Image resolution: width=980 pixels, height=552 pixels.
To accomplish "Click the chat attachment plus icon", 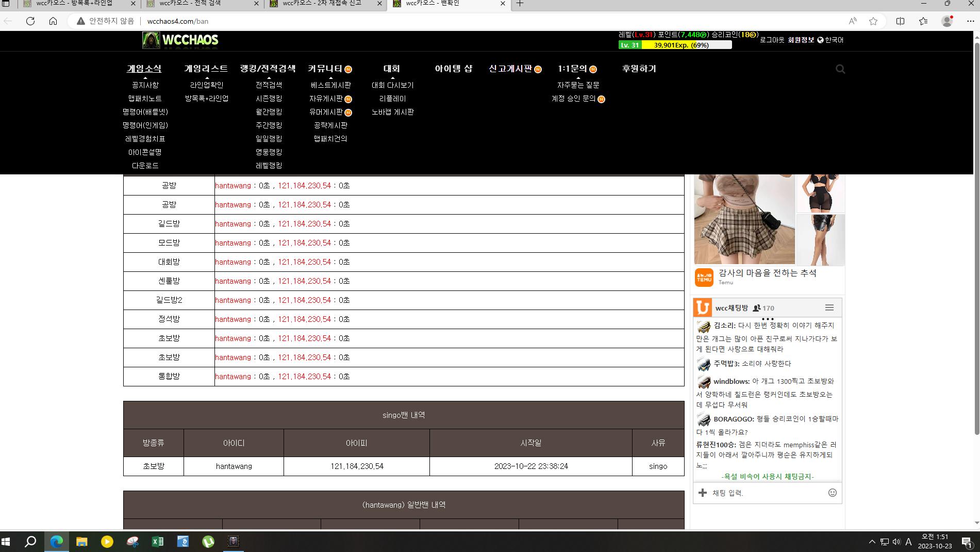I will pos(702,493).
